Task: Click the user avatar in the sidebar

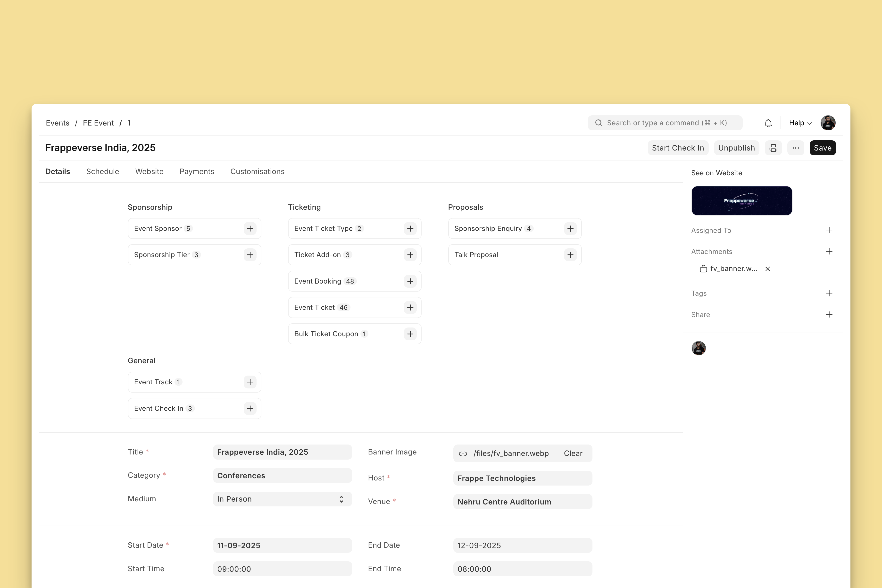Action: click(698, 348)
